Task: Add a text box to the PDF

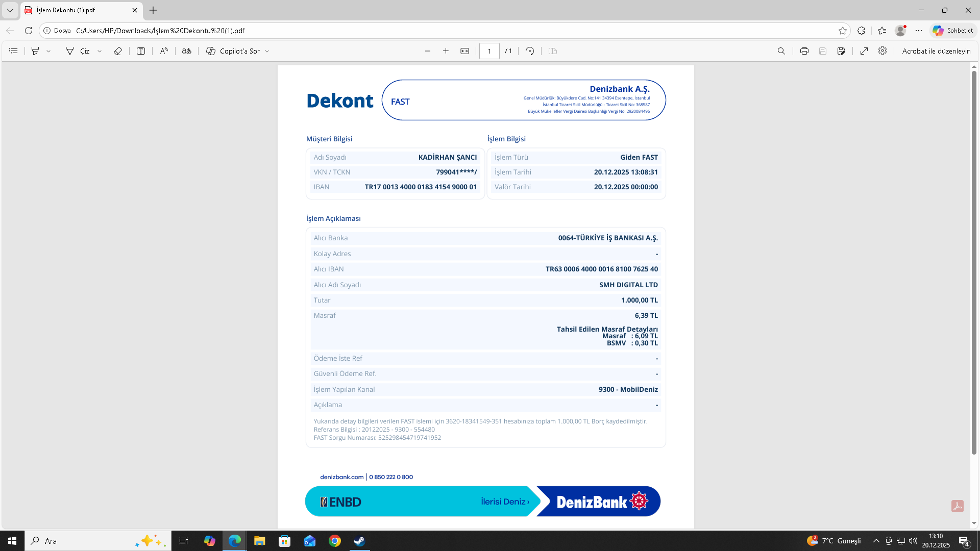Action: pyautogui.click(x=141, y=51)
